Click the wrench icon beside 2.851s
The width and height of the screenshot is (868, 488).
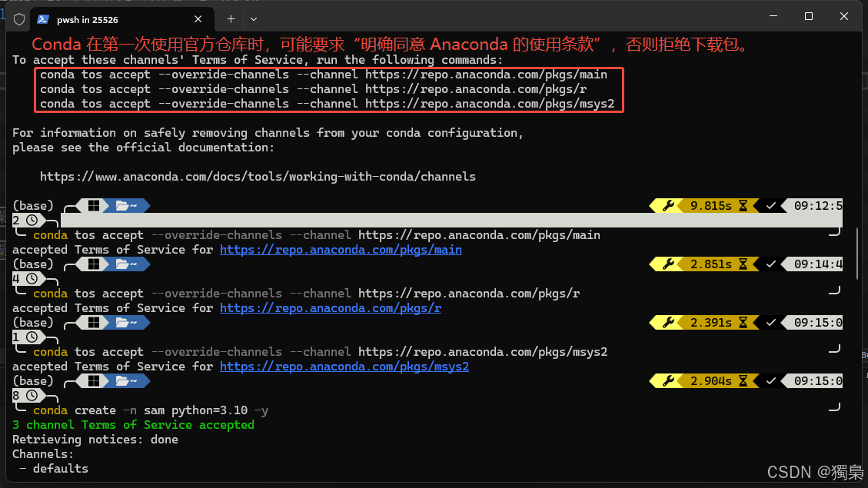[x=668, y=264]
